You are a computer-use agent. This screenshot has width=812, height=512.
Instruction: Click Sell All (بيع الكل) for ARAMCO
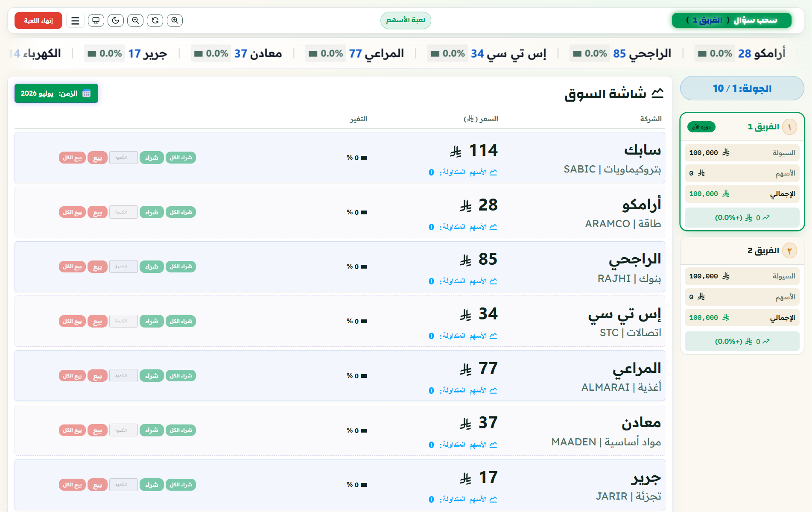click(72, 212)
